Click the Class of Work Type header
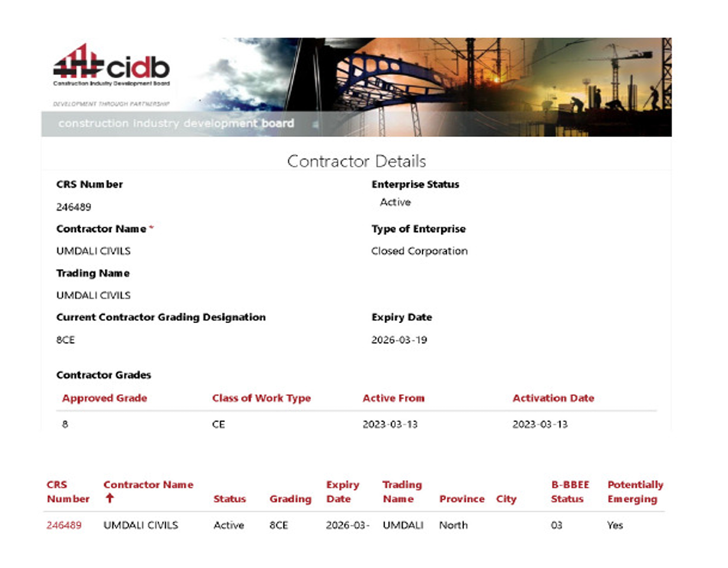 [261, 398]
